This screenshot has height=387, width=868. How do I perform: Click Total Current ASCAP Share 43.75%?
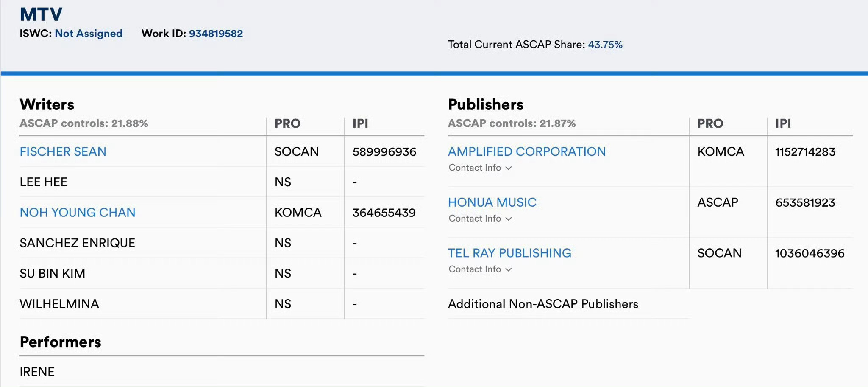[x=605, y=45]
